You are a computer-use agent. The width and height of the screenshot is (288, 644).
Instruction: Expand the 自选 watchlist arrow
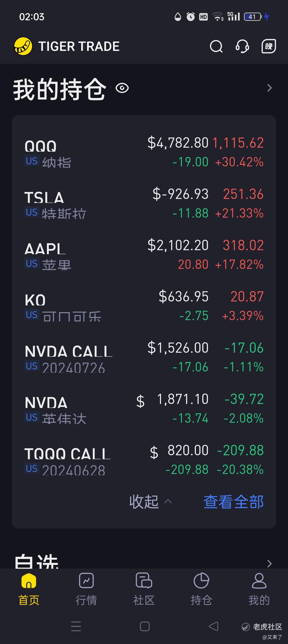point(269,563)
